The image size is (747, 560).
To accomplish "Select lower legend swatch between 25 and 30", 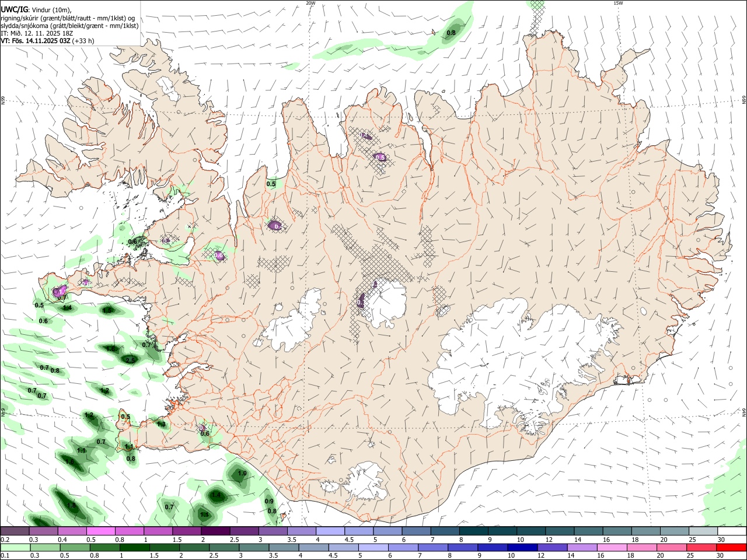I will [x=701, y=547].
